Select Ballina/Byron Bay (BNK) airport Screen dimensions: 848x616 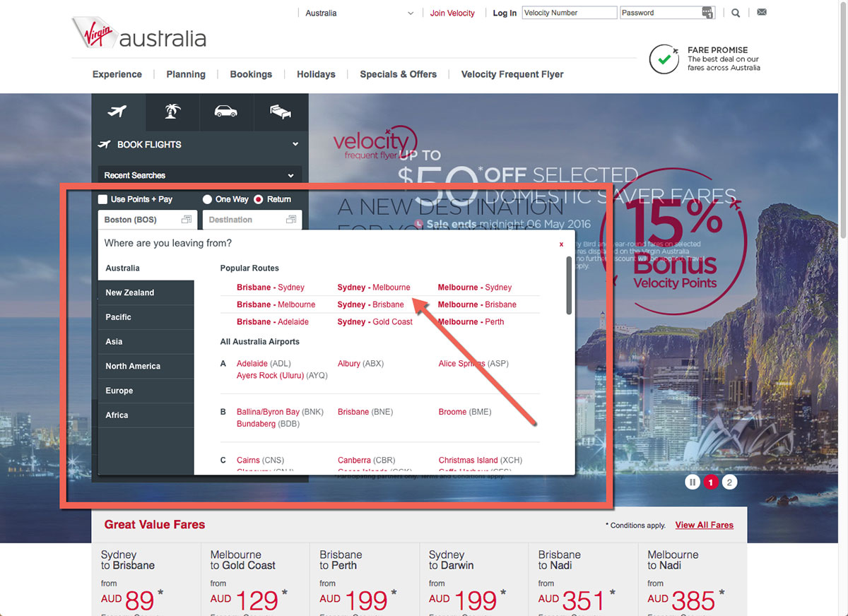pos(280,412)
